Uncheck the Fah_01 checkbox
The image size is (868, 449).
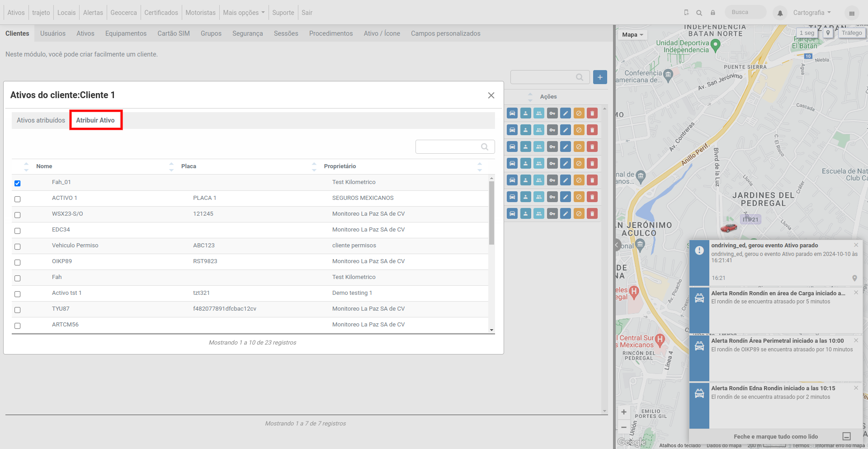point(18,183)
